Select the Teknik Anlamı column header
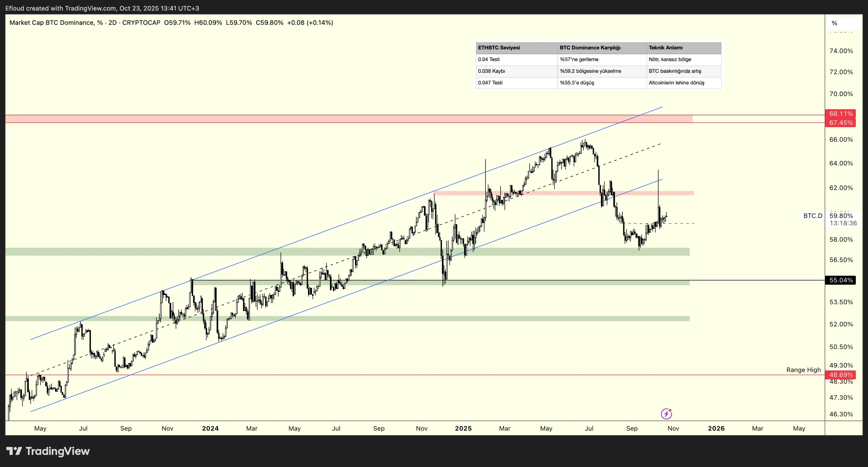Screen dimensions: 868x467 666,48
